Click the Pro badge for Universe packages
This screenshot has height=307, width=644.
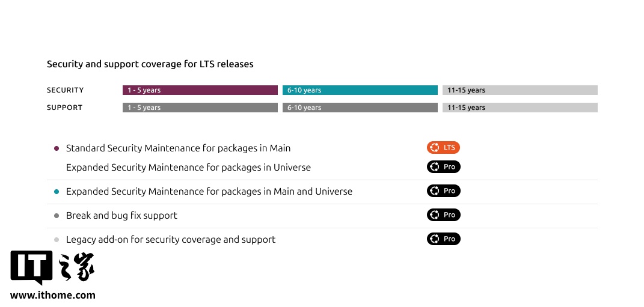click(x=443, y=167)
